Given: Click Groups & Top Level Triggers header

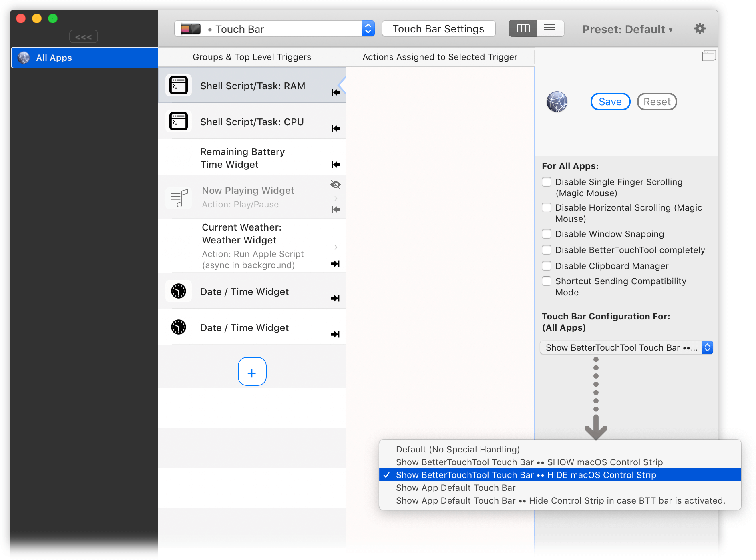Looking at the screenshot, I should point(252,57).
